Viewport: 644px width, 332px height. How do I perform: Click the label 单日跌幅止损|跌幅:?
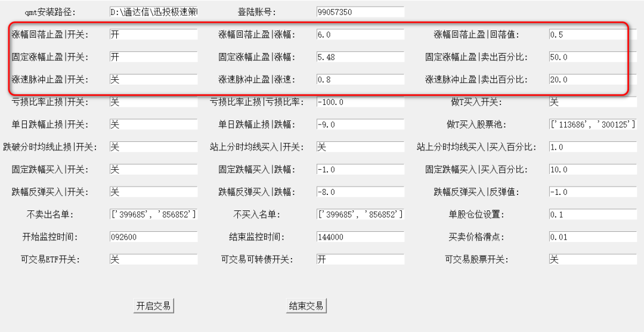tap(256, 125)
